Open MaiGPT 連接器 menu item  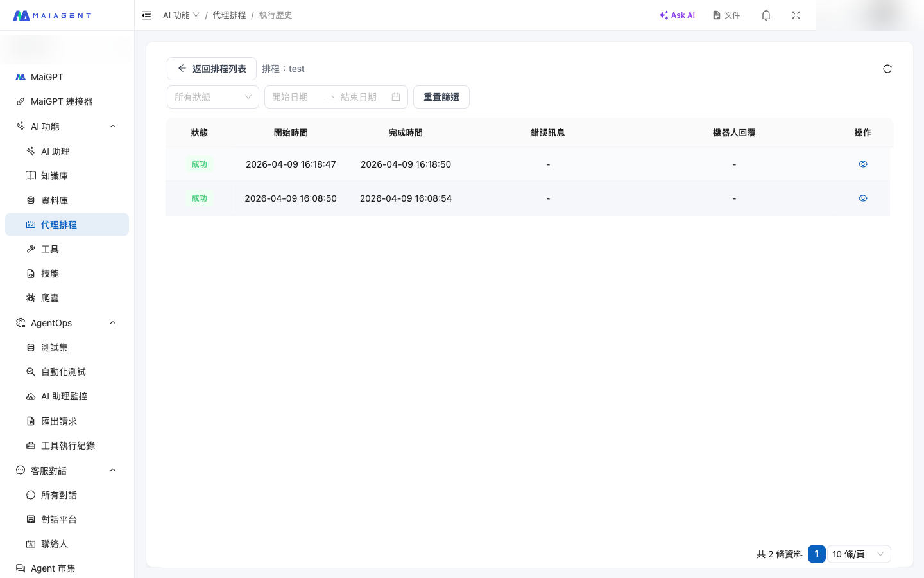(67, 101)
